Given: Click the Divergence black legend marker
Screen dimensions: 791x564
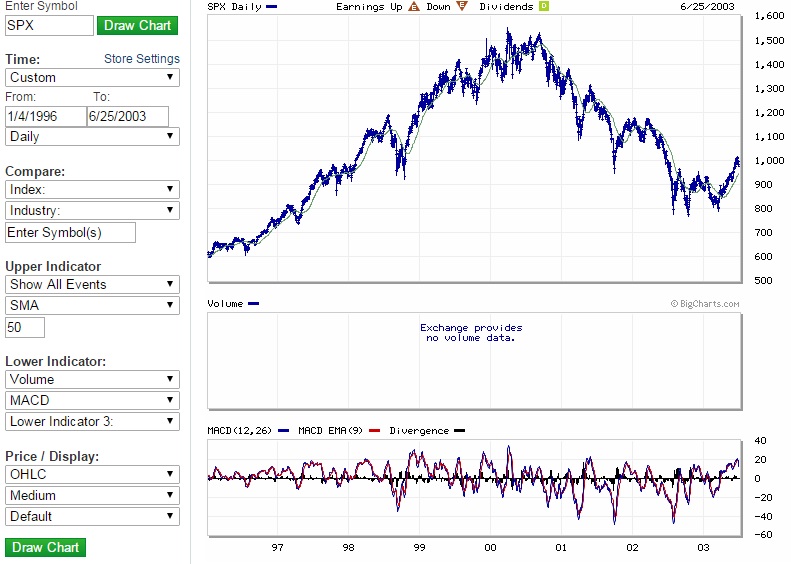Looking at the screenshot, I should [x=459, y=431].
